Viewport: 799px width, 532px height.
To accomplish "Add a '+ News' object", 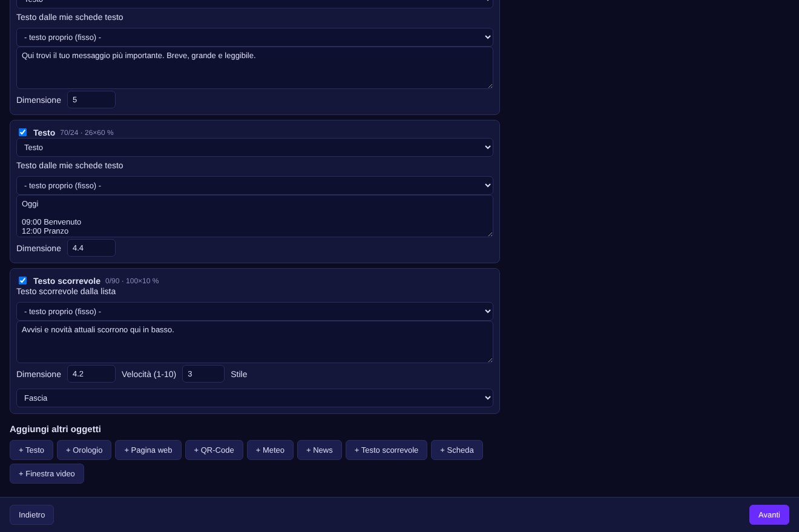I will point(320,450).
